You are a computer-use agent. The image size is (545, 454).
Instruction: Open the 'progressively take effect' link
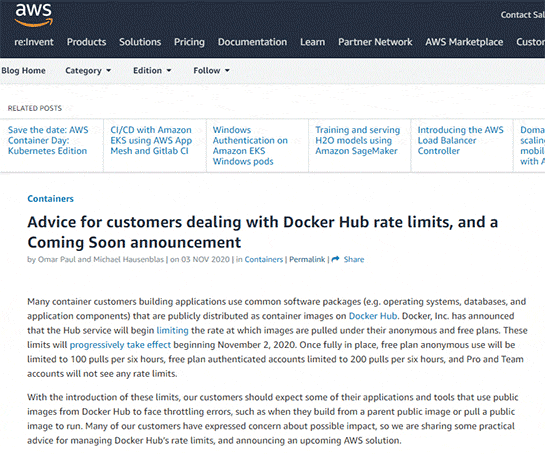tap(120, 345)
